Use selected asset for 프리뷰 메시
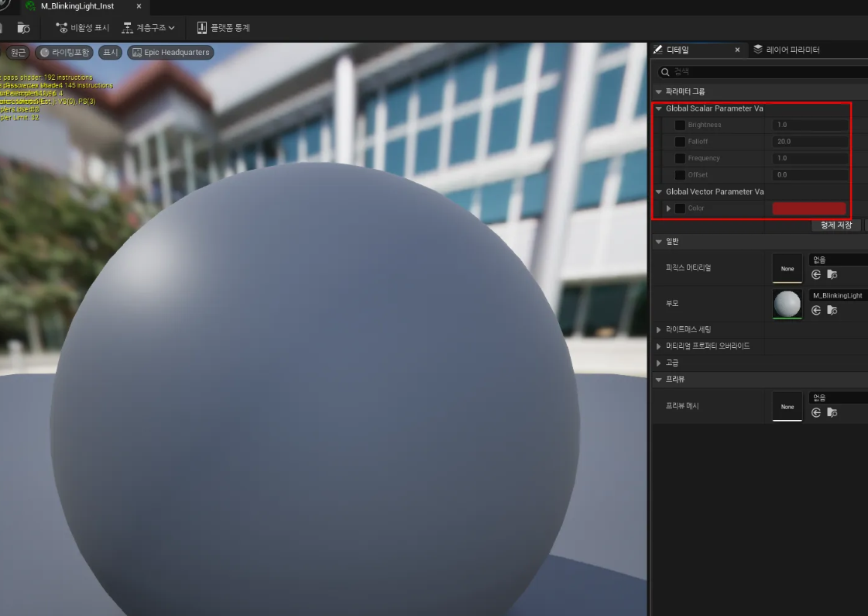Screen dimensions: 868x616 (x=816, y=413)
